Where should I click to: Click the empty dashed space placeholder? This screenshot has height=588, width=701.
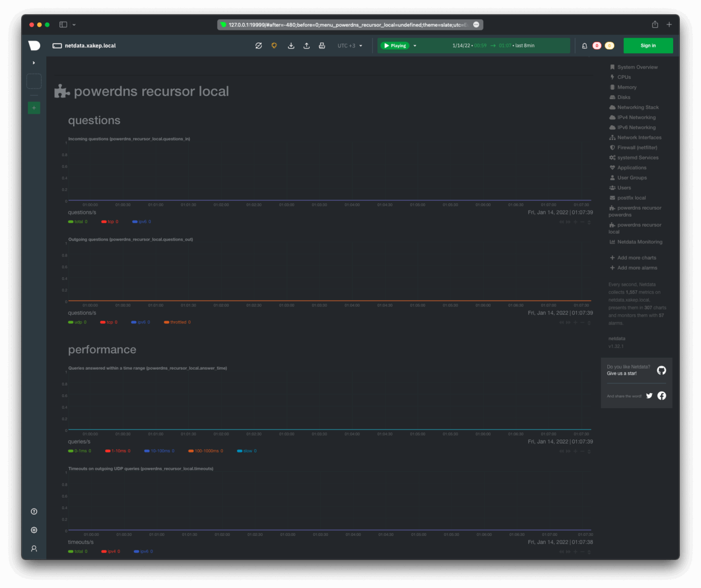pos(34,81)
